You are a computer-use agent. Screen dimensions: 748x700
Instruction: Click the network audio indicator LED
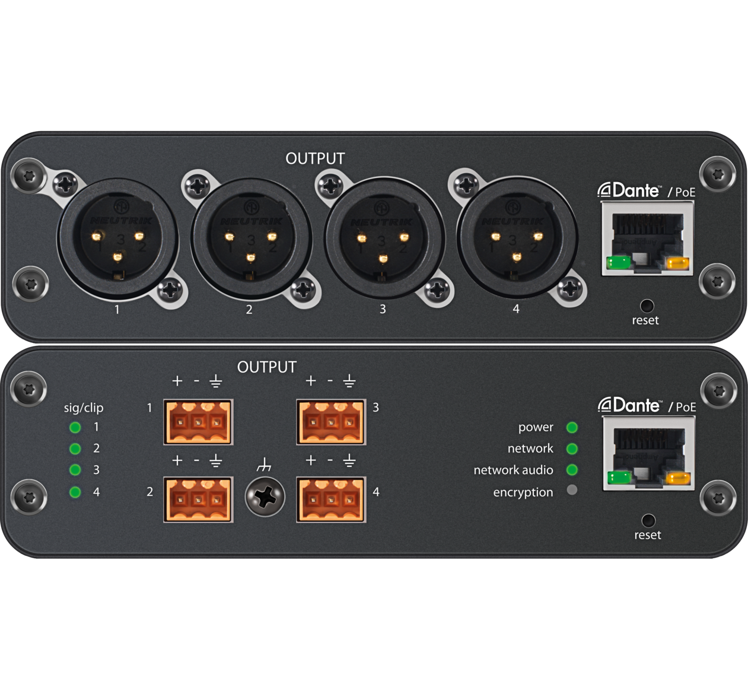point(571,470)
